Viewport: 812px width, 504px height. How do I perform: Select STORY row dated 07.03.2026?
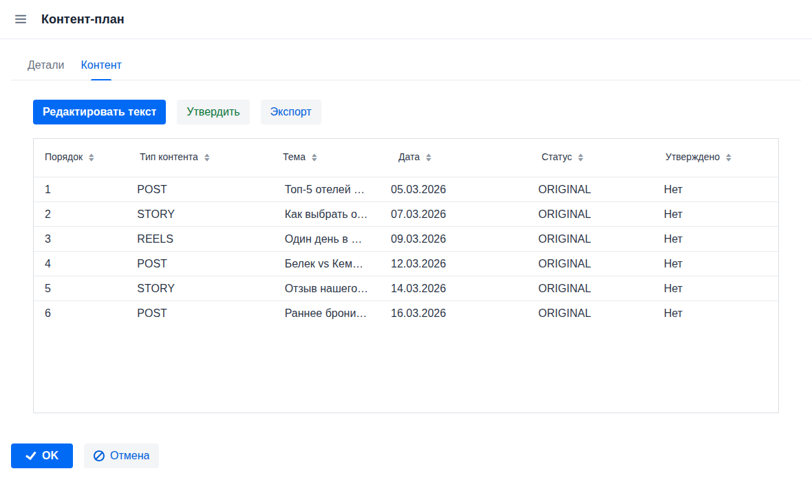pyautogui.click(x=156, y=215)
